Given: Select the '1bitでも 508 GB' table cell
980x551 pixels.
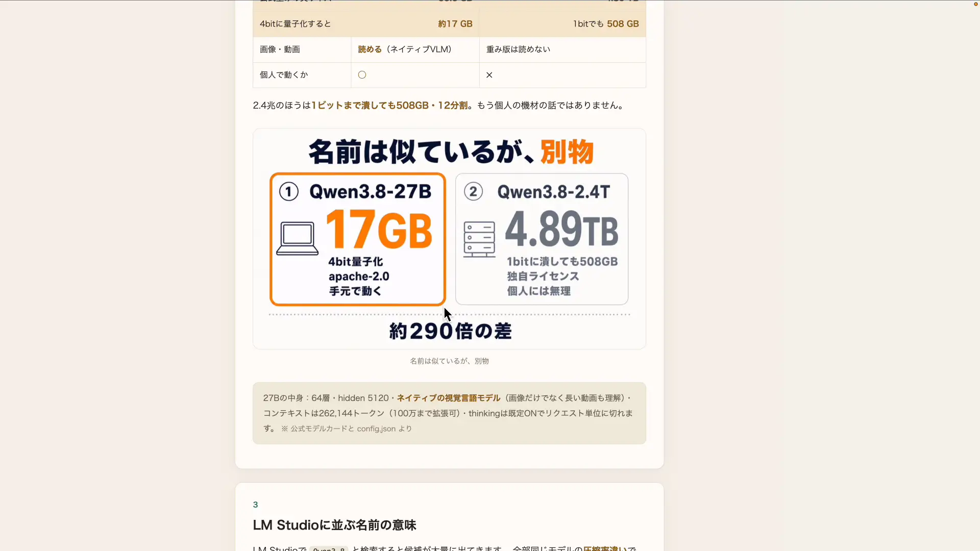Looking at the screenshot, I should tap(606, 24).
